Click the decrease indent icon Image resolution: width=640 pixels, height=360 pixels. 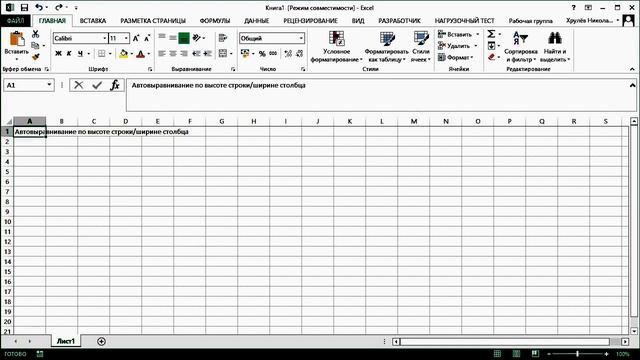click(x=196, y=53)
